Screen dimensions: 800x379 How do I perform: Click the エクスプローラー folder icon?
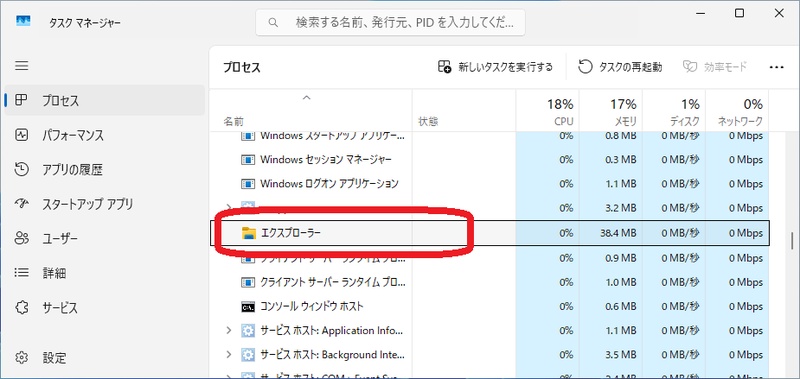click(x=248, y=233)
